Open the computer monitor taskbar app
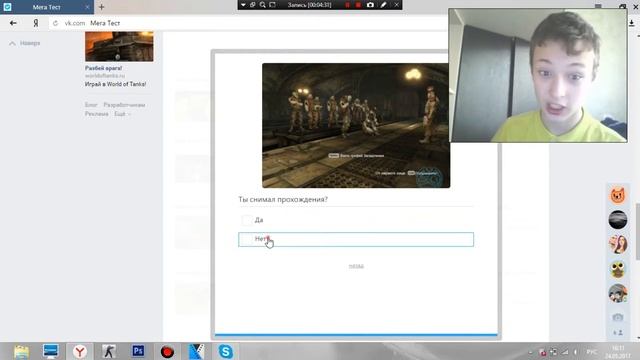Viewport: 640px width, 360px height. [x=51, y=351]
